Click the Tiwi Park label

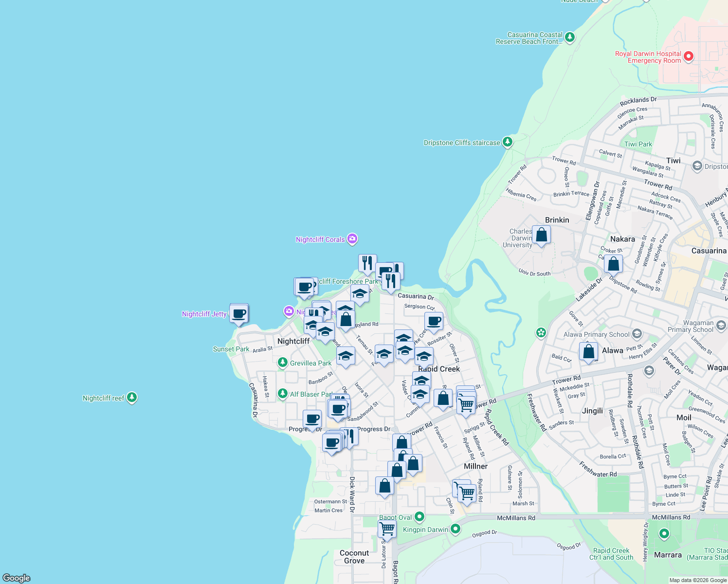pyautogui.click(x=638, y=144)
